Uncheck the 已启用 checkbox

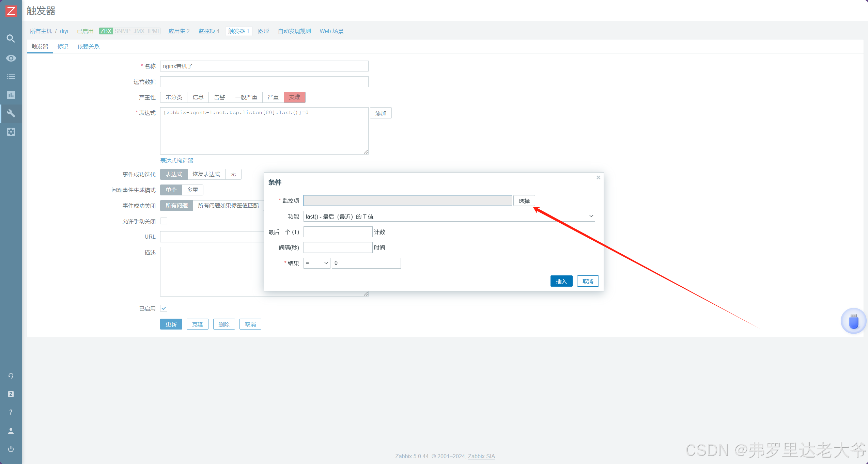pyautogui.click(x=164, y=308)
